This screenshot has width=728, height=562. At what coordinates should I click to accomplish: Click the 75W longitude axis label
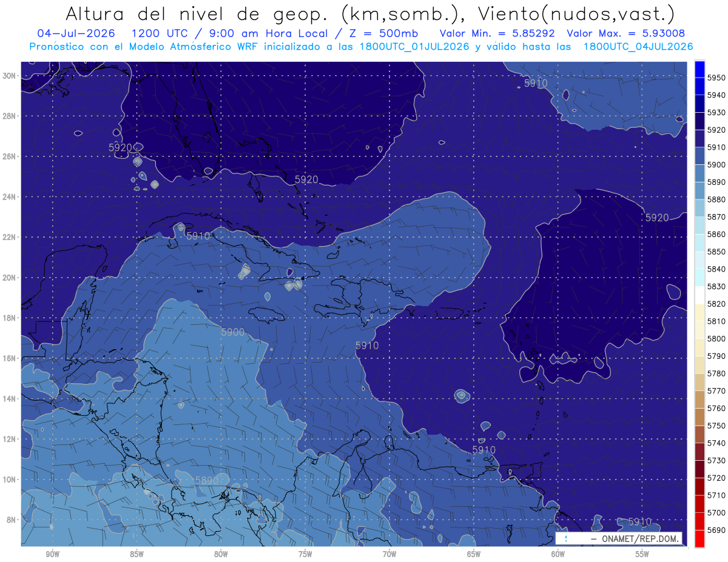(x=305, y=554)
